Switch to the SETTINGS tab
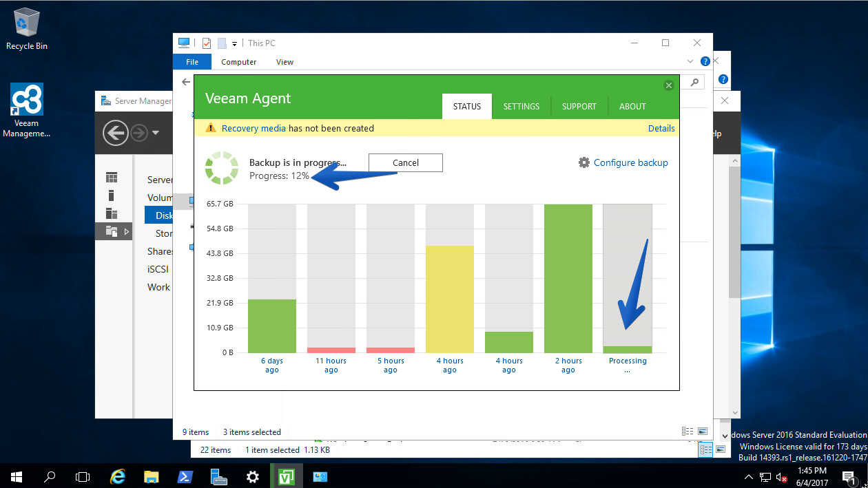Screen dimensions: 868x488 click(x=521, y=106)
